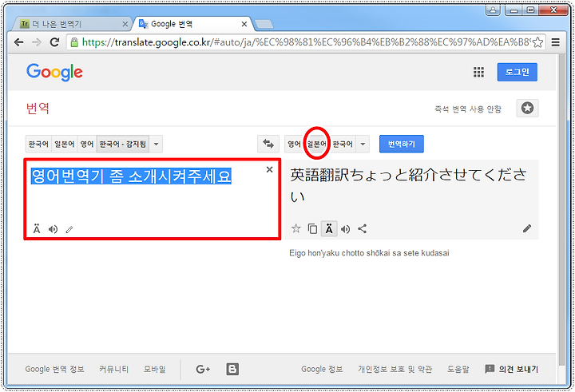The width and height of the screenshot is (575, 392).
Task: Select 한국어 as target language
Action: coord(343,144)
